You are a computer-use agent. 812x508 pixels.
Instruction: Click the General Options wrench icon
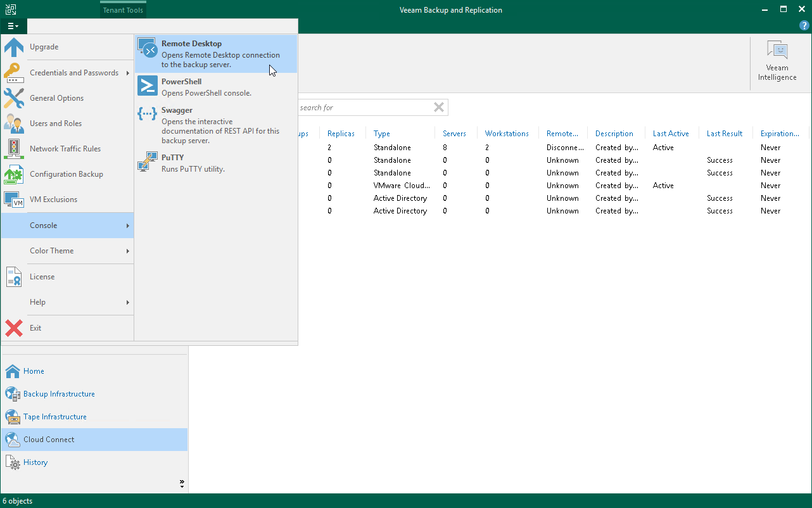tap(14, 98)
